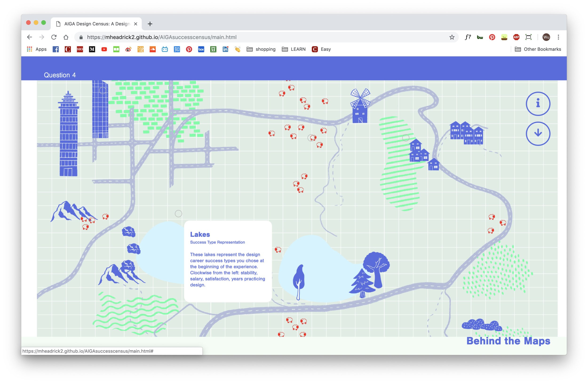This screenshot has height=383, width=588.
Task: Click the down arrow circle button
Action: pos(538,133)
